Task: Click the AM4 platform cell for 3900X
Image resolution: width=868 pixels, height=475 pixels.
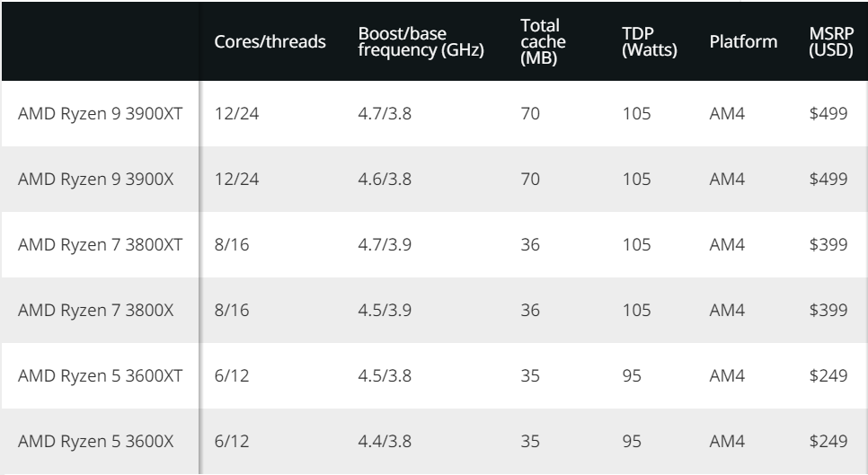Action: pyautogui.click(x=727, y=180)
